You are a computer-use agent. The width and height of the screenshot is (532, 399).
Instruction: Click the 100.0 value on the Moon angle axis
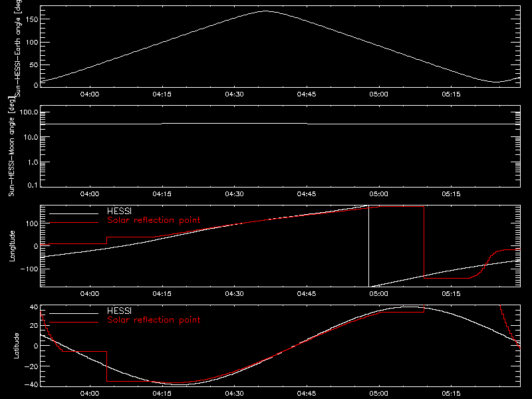point(29,112)
